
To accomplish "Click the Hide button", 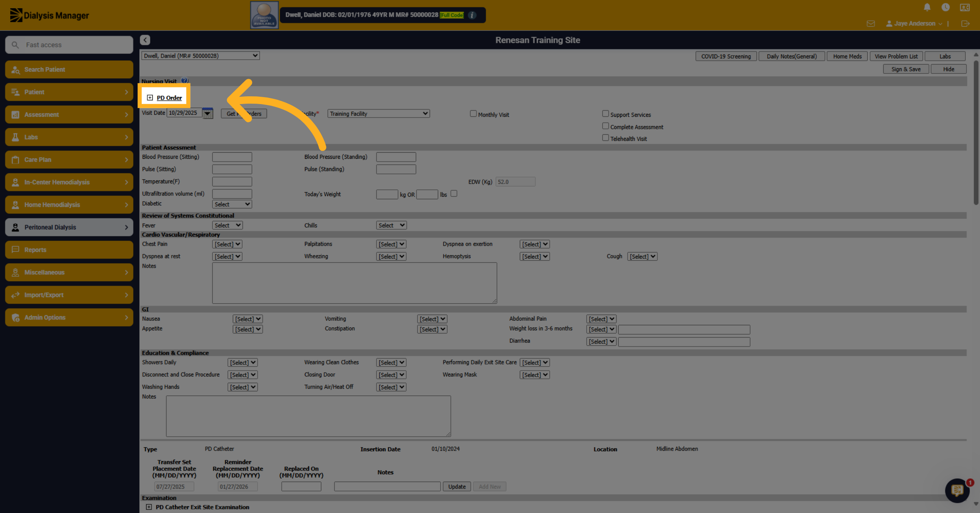I will click(949, 69).
